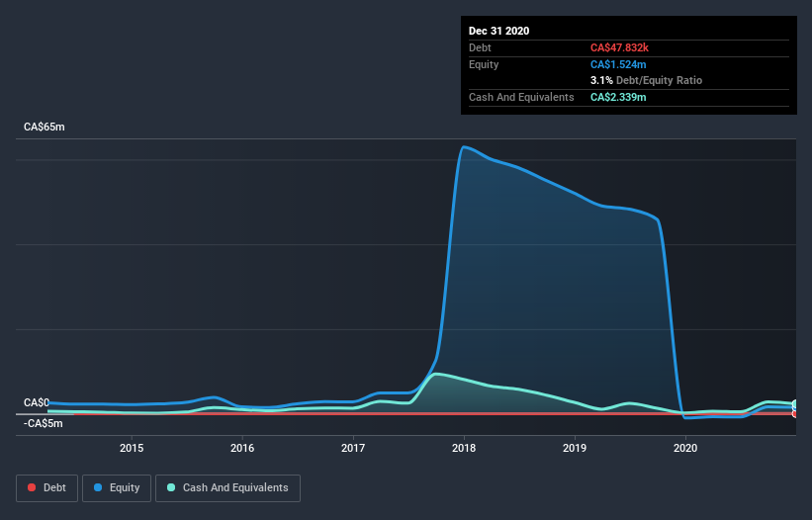Click the 2015 x-axis label
Image resolution: width=812 pixels, height=520 pixels.
click(x=132, y=448)
